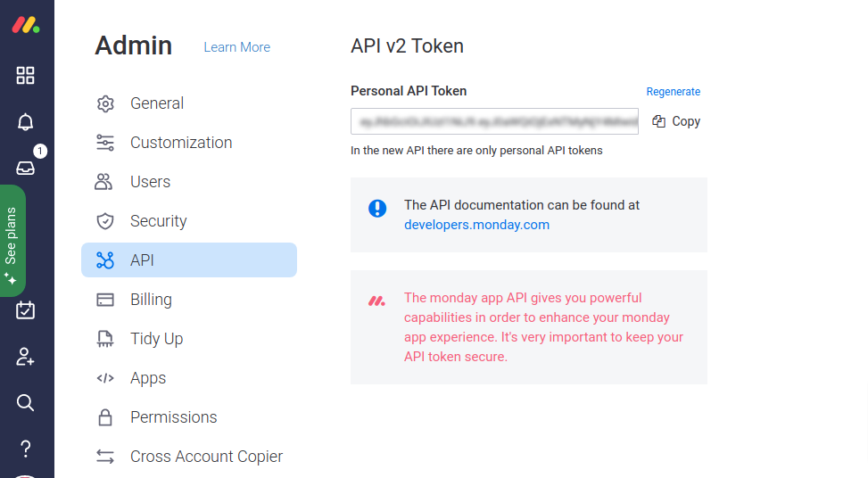This screenshot has height=478, width=868.
Task: Open the inbox with one unread
Action: coord(26,167)
